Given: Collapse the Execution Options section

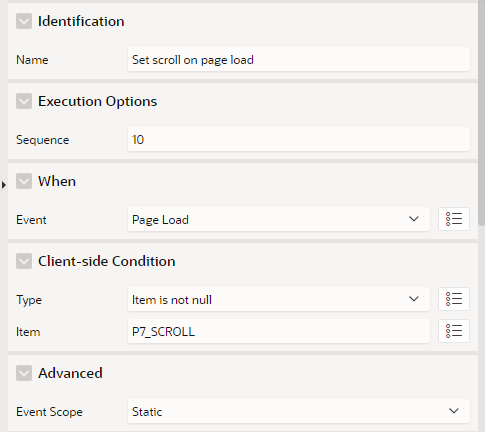Looking at the screenshot, I should coord(24,101).
